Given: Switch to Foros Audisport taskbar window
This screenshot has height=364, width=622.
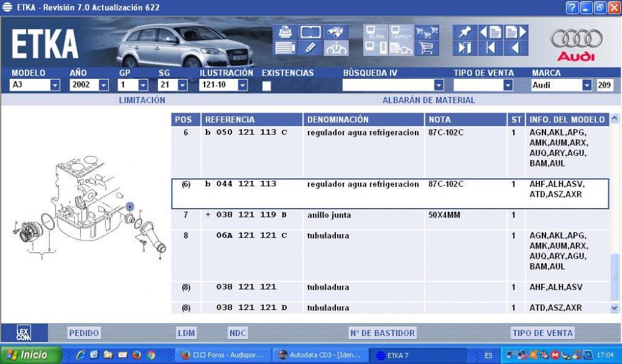Looking at the screenshot, I should [x=223, y=355].
